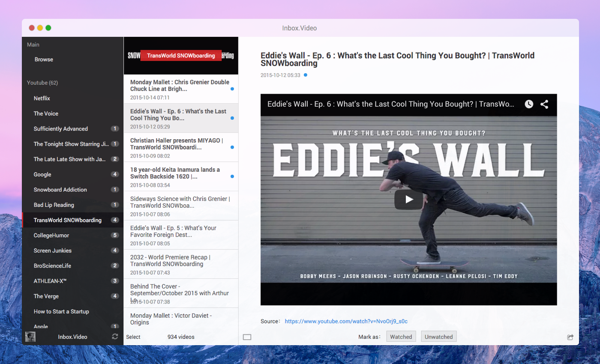Image resolution: width=600 pixels, height=364 pixels.
Task: Open the Sufficiently Advanced channel
Action: (72, 128)
